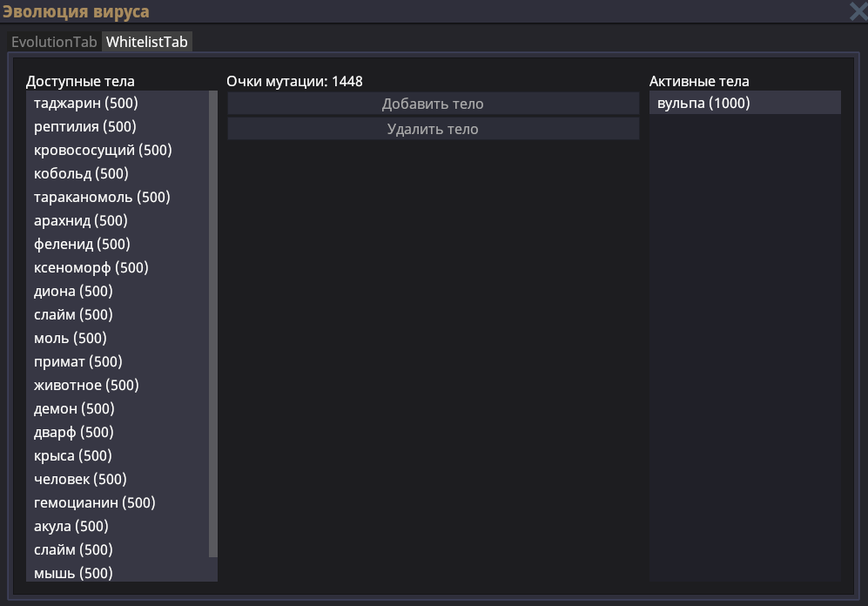
Task: Select фелинид (500) in available bodies
Action: click(82, 245)
